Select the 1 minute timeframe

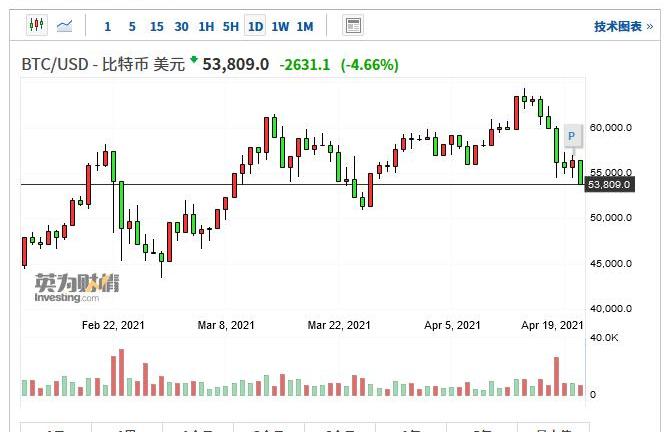point(108,26)
